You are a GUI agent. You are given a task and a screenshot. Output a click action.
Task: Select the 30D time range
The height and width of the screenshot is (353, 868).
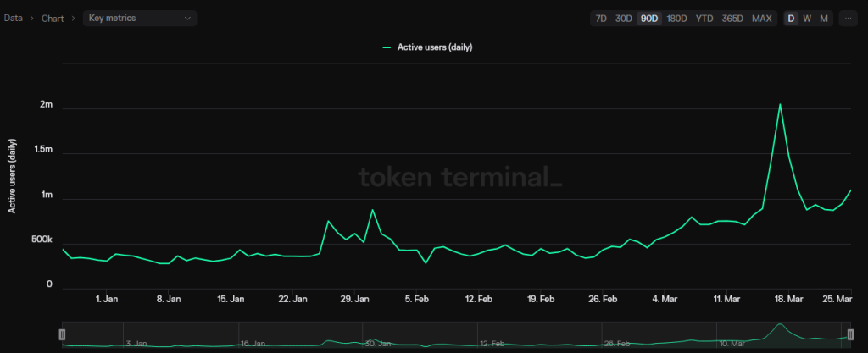(624, 19)
